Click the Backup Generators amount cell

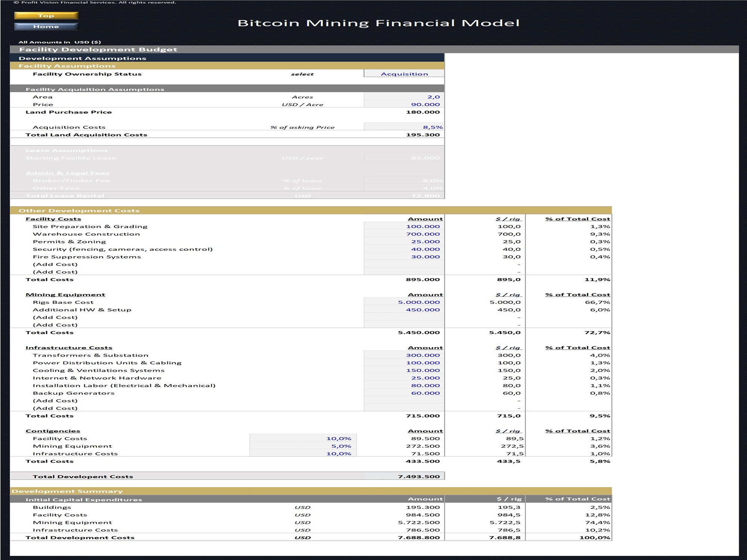click(403, 393)
